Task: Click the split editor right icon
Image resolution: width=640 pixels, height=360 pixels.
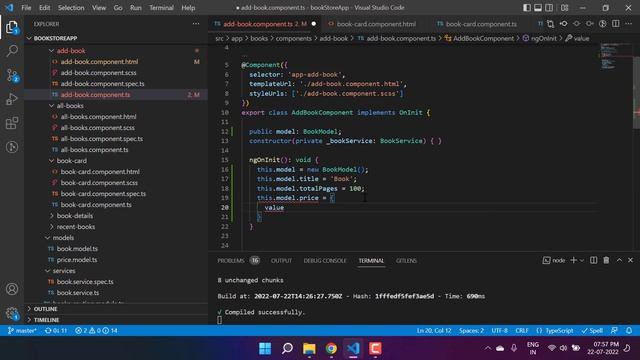Action: 616,24
